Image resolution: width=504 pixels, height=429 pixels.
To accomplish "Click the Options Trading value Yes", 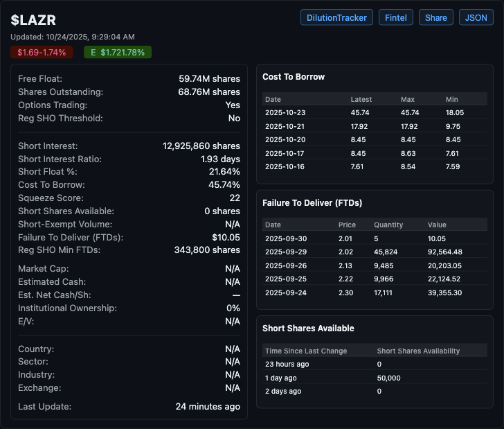I will tap(233, 105).
